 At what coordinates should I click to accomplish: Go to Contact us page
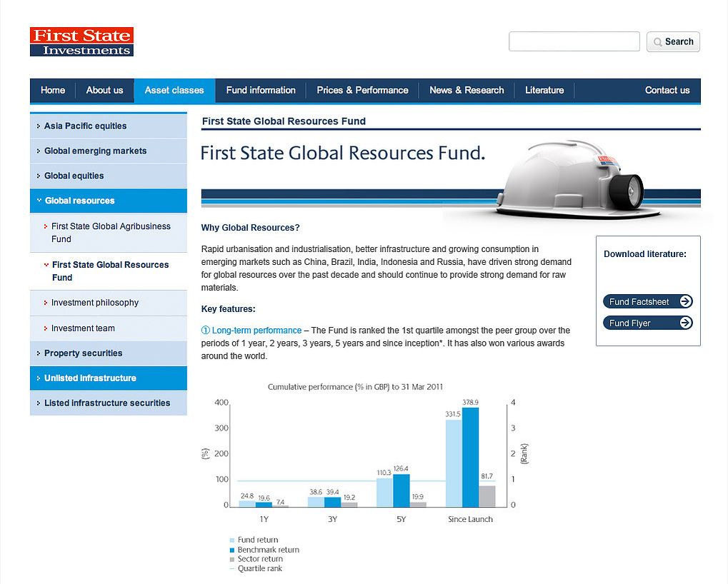(x=667, y=91)
